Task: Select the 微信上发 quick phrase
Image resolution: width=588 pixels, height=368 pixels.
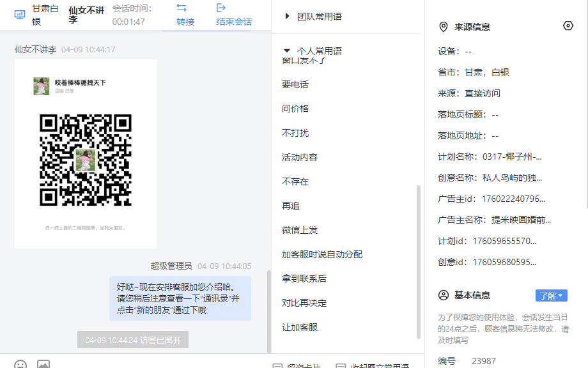Action: tap(300, 230)
